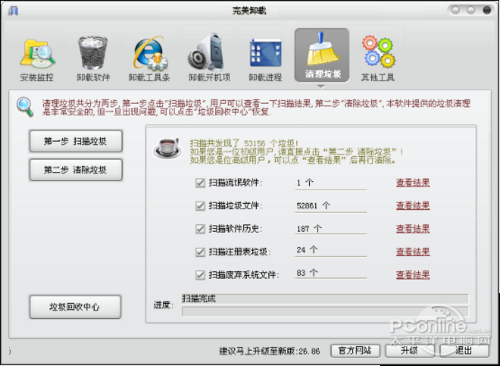This screenshot has height=366, width=500.
Task: Open 查看结果 for 扫描软件历史
Action: [x=413, y=229]
